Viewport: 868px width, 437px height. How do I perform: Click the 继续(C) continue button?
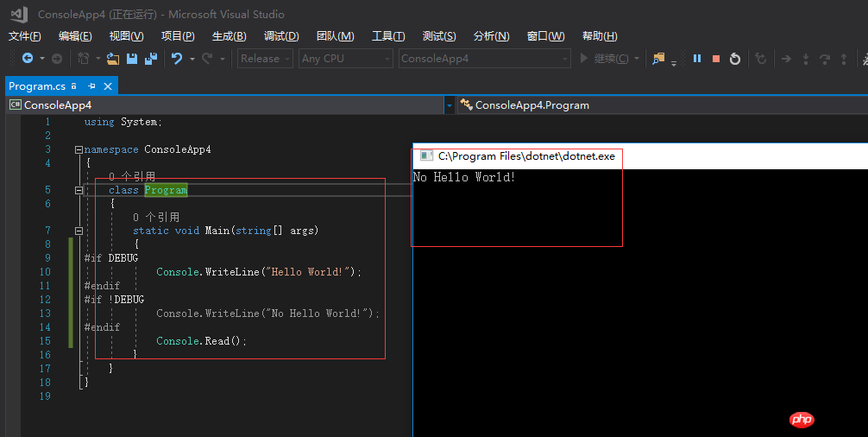(604, 58)
